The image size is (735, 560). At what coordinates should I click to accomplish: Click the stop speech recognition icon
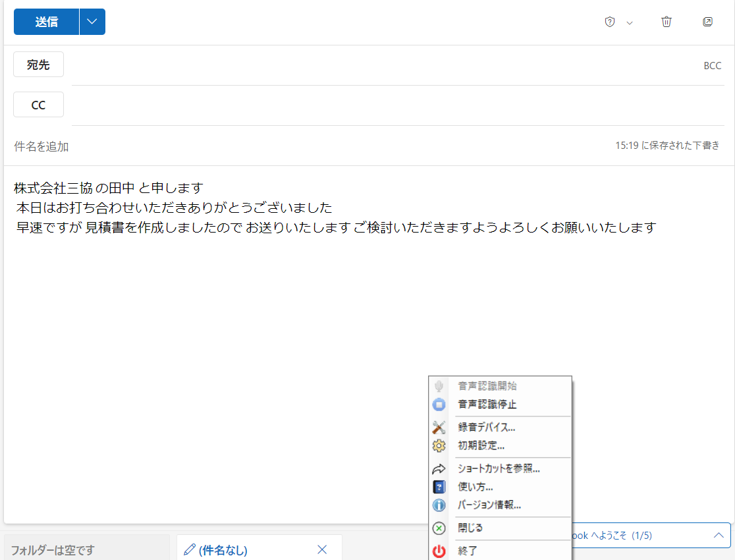click(439, 405)
